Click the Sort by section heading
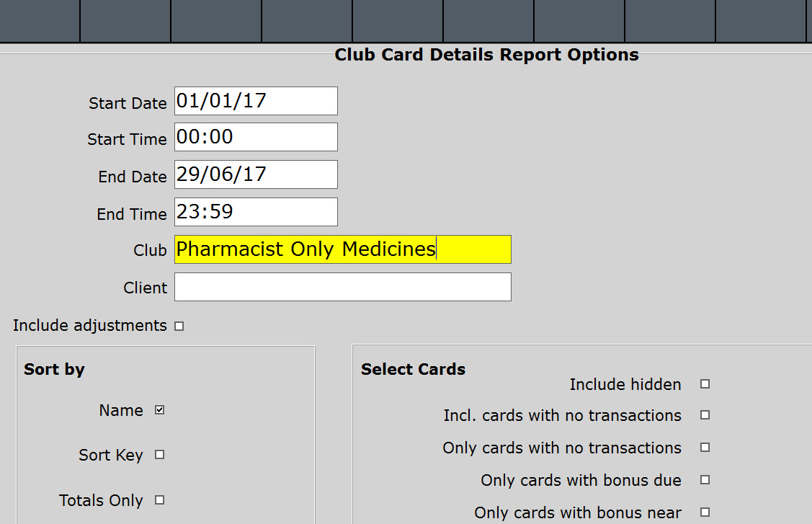812x524 pixels. point(54,369)
